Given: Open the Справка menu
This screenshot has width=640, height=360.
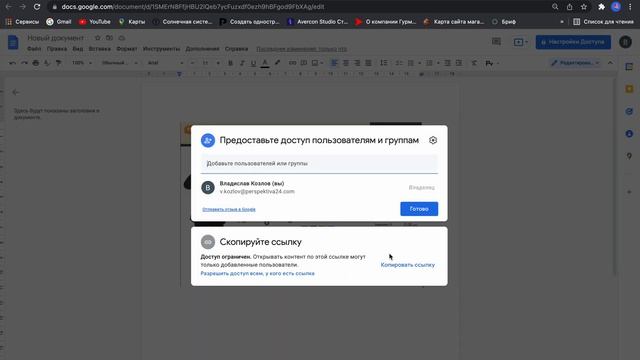Looking at the screenshot, I should click(x=236, y=49).
